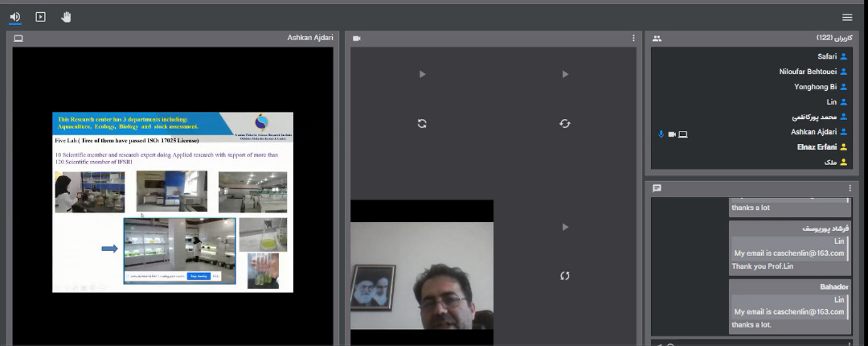Click the media playback icon in top bar
Screen dimensions: 868x346
(x=40, y=17)
